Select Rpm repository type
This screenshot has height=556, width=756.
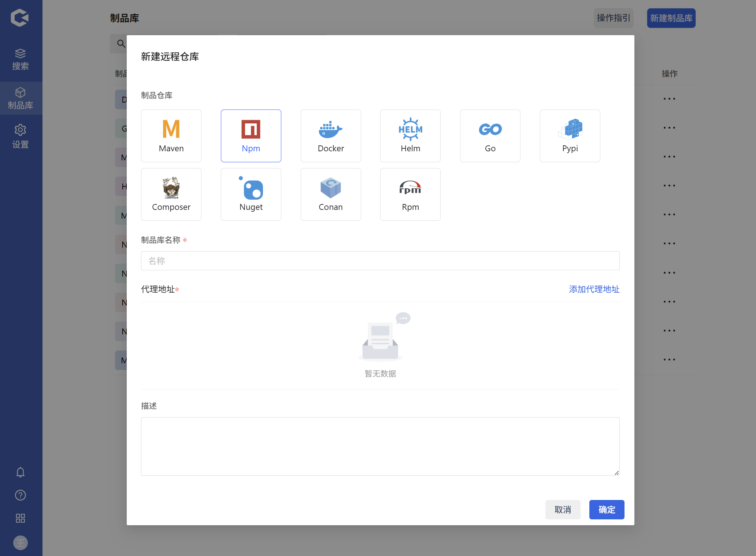[x=410, y=194]
